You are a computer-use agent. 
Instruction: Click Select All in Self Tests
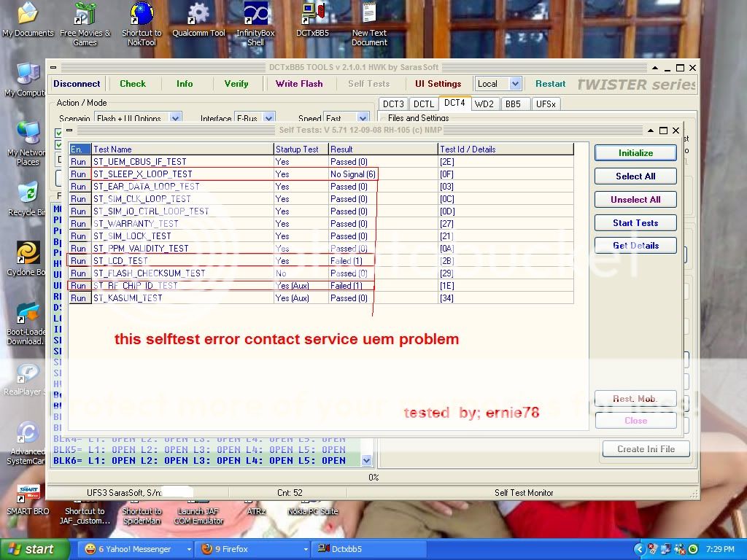point(635,176)
